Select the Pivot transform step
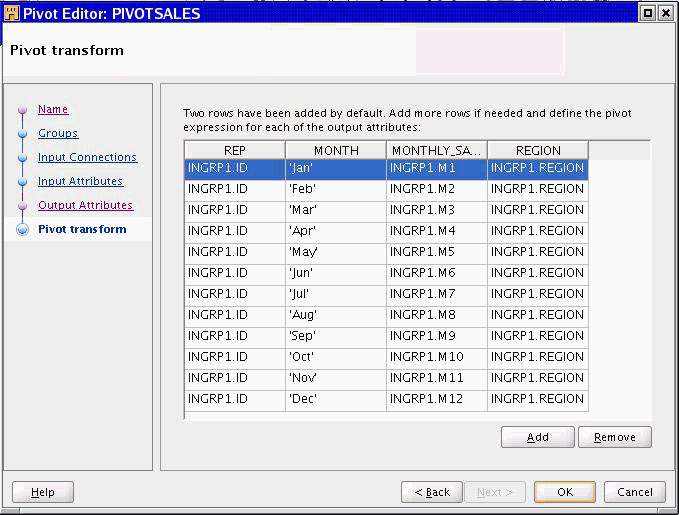Image resolution: width=679 pixels, height=515 pixels. pos(82,229)
